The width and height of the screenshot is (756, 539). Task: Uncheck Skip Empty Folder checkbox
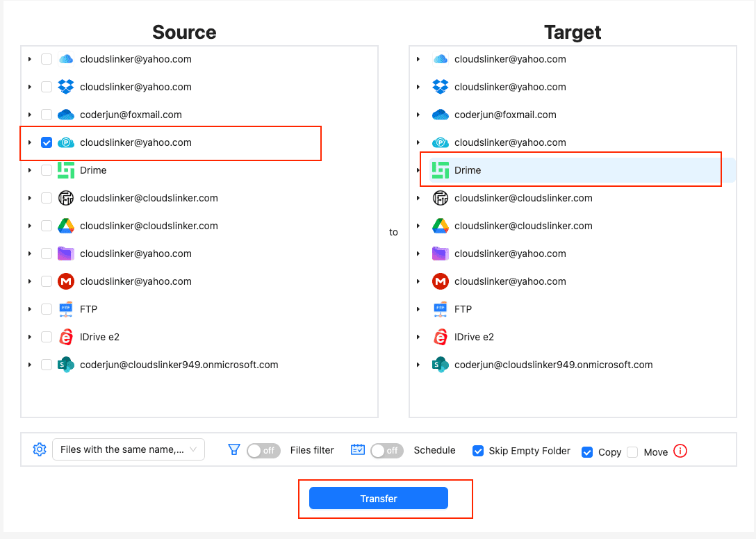(478, 451)
